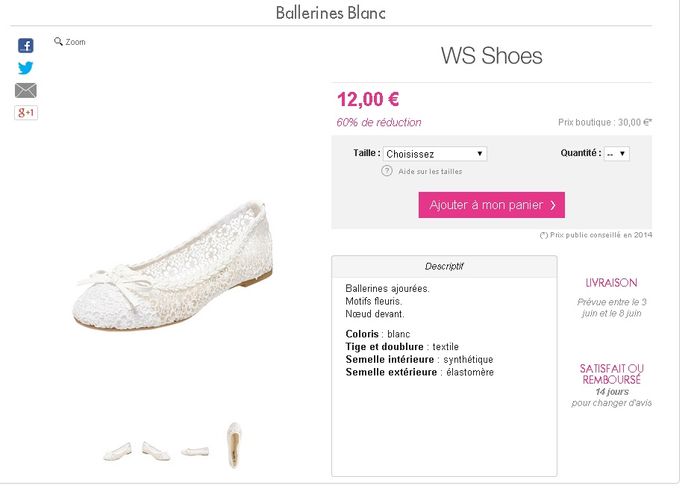Select first shoe thumbnail
This screenshot has width=700, height=488.
[x=117, y=450]
